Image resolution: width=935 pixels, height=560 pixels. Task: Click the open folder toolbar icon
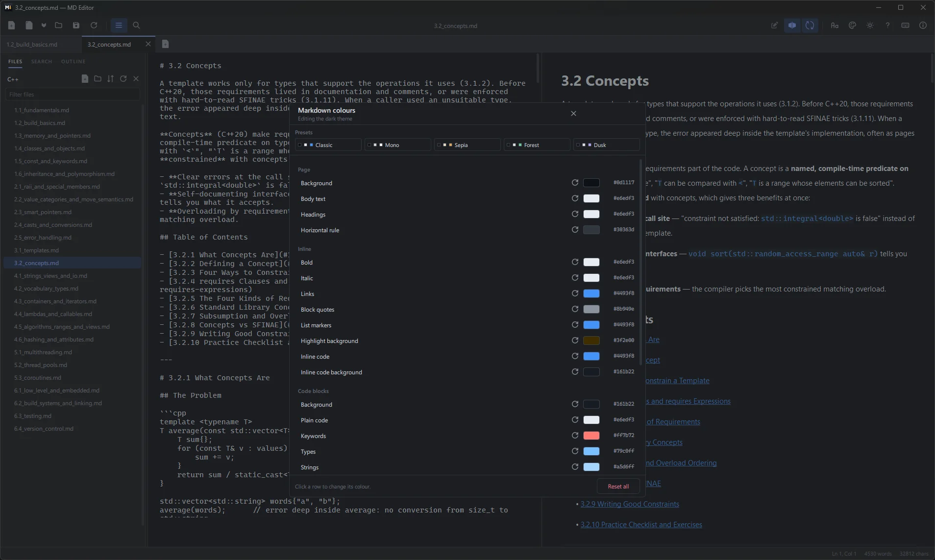[59, 25]
